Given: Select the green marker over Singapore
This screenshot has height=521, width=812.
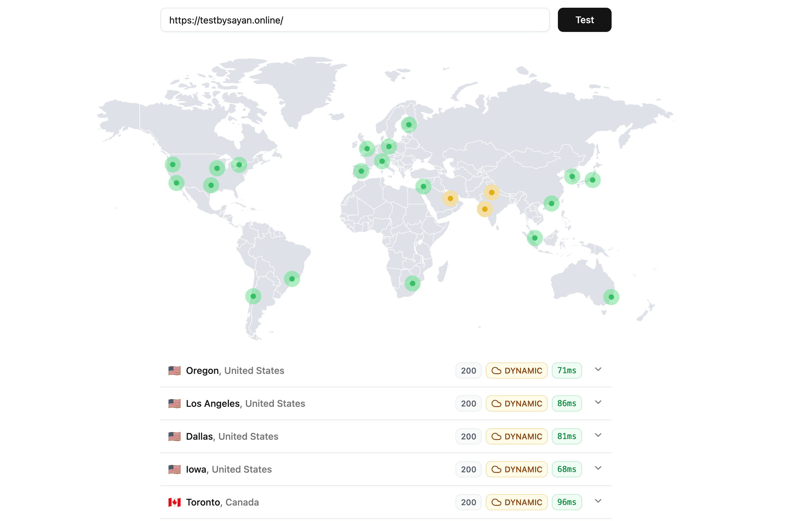Looking at the screenshot, I should tap(534, 238).
